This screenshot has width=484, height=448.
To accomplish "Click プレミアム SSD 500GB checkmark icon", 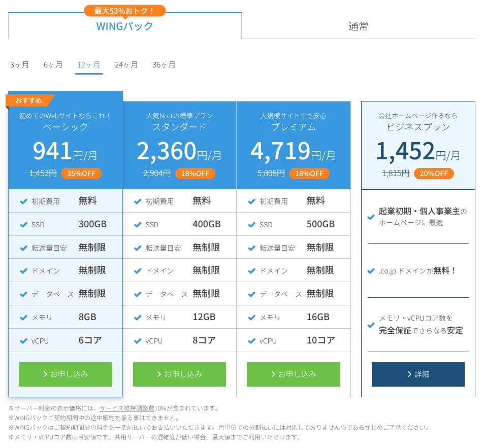I will 251,225.
